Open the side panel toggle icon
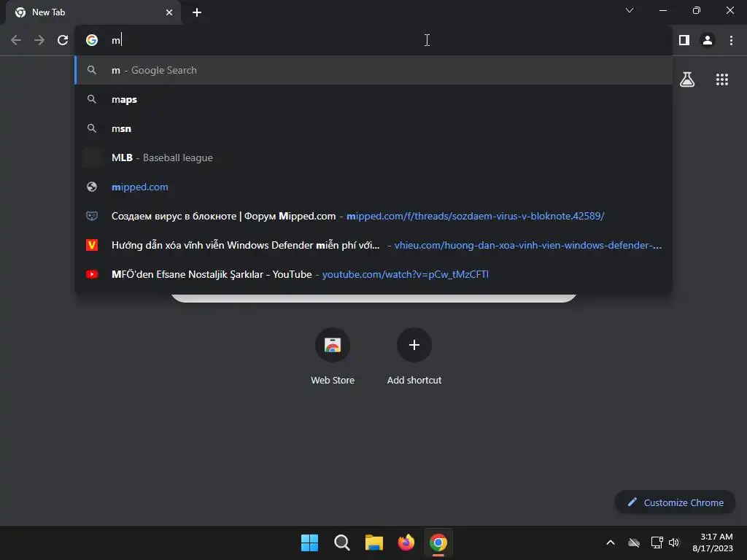This screenshot has width=747, height=560. 684,40
